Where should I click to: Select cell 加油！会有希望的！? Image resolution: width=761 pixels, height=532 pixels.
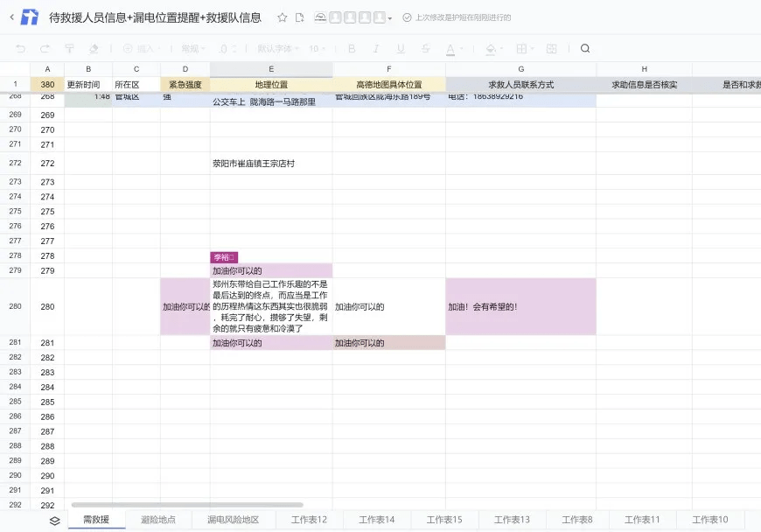point(520,307)
